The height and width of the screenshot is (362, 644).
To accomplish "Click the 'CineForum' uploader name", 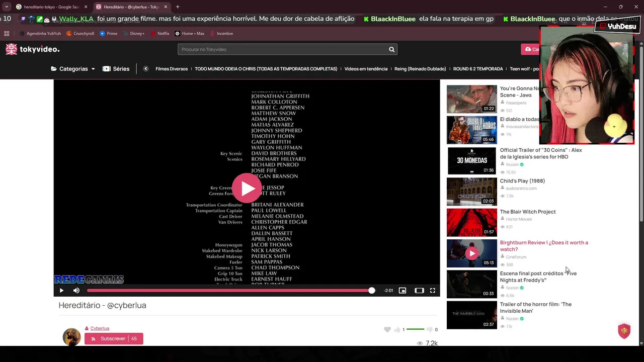I will coord(516,257).
